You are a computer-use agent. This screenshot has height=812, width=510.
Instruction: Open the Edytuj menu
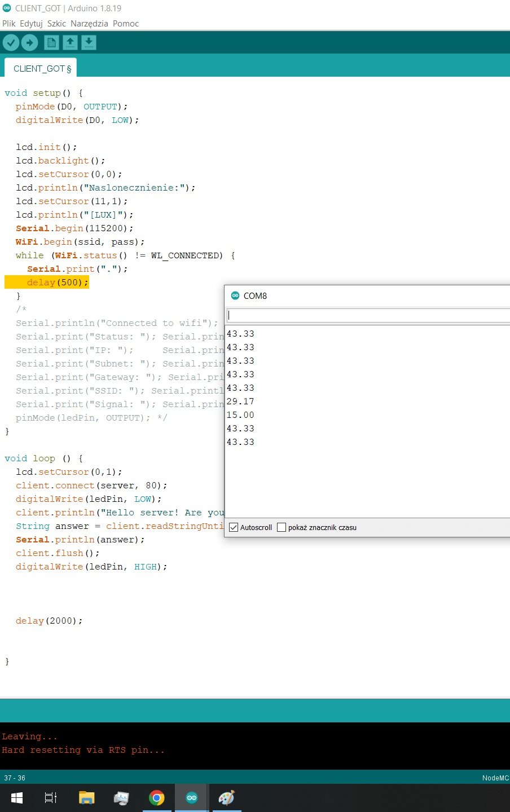(31, 24)
